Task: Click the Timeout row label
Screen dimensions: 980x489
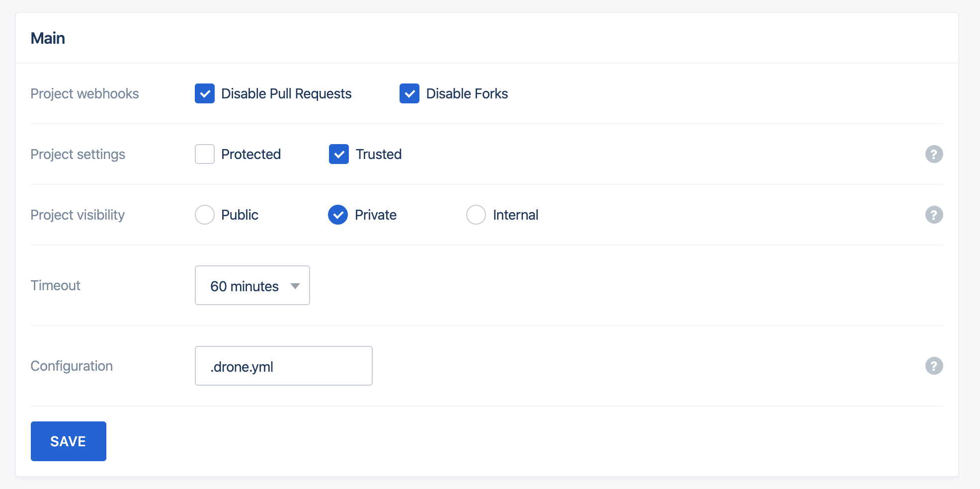Action: 56,285
